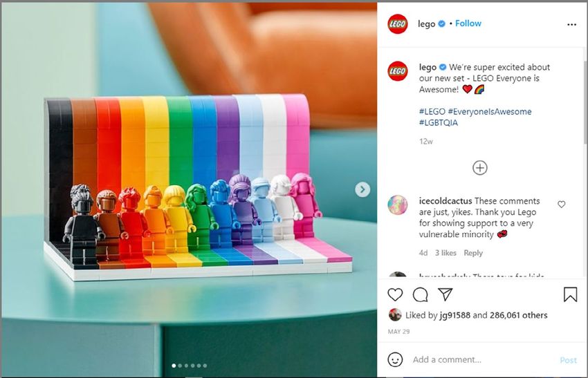Open icecoldcactus profile avatar

398,205
